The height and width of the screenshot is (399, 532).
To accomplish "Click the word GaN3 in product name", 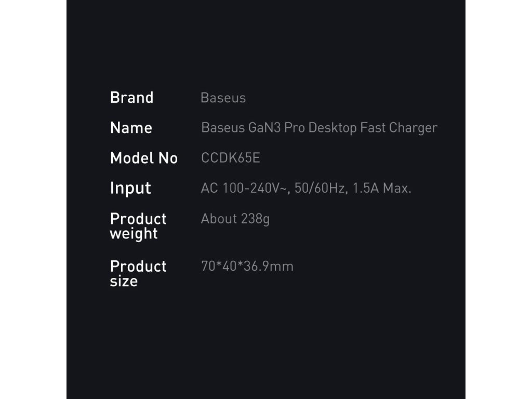I will (264, 128).
